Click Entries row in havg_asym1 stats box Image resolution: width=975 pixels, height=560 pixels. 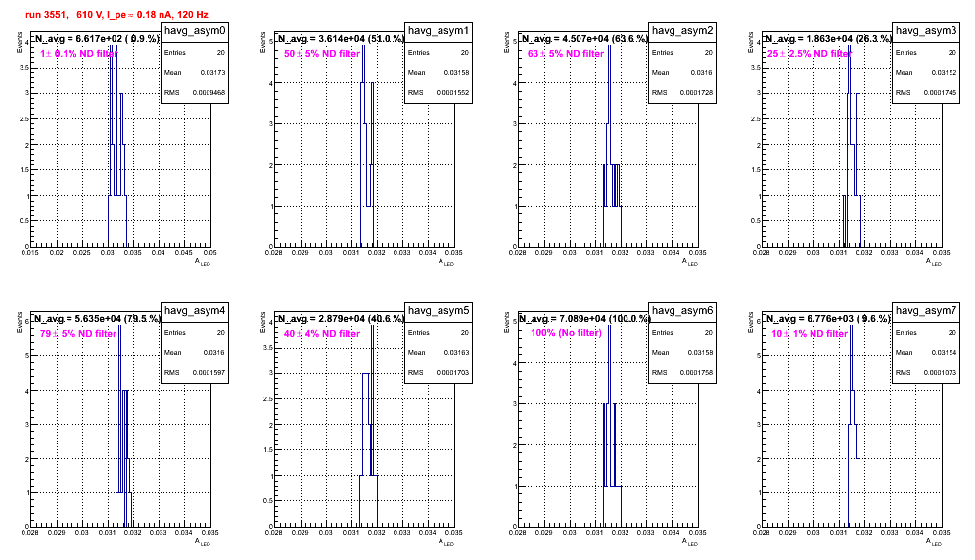pyautogui.click(x=439, y=53)
